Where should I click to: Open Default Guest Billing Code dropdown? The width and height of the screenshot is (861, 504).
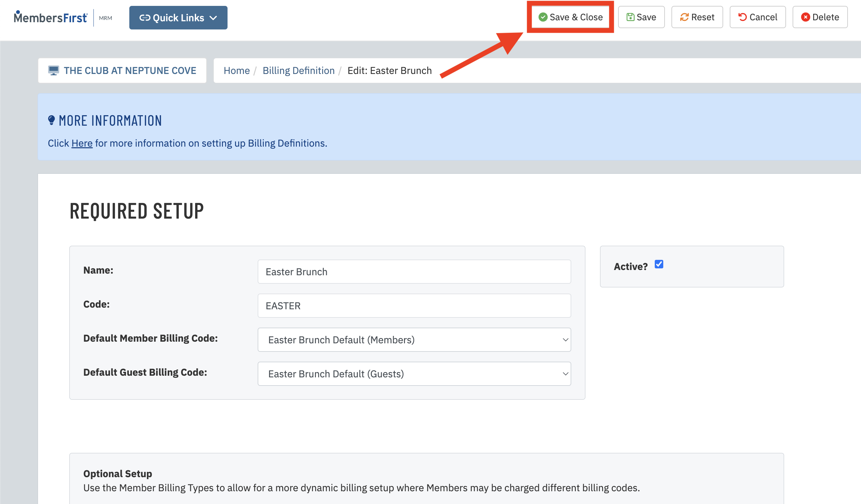(x=414, y=373)
